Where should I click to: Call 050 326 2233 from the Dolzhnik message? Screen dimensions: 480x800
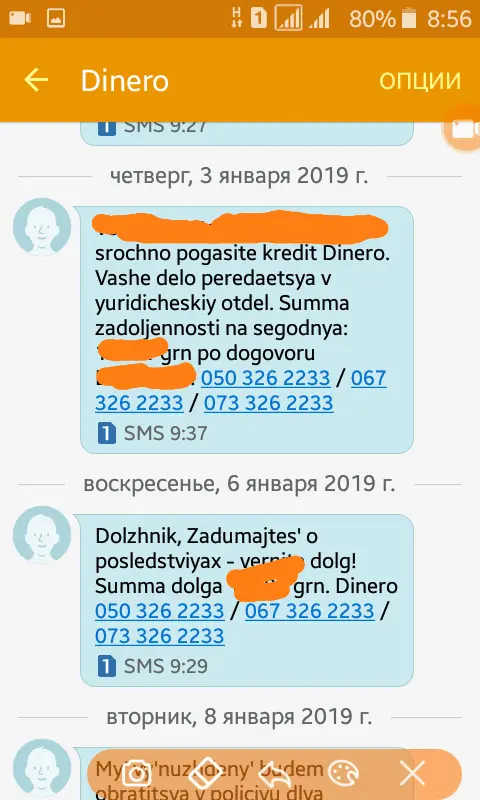tap(160, 611)
